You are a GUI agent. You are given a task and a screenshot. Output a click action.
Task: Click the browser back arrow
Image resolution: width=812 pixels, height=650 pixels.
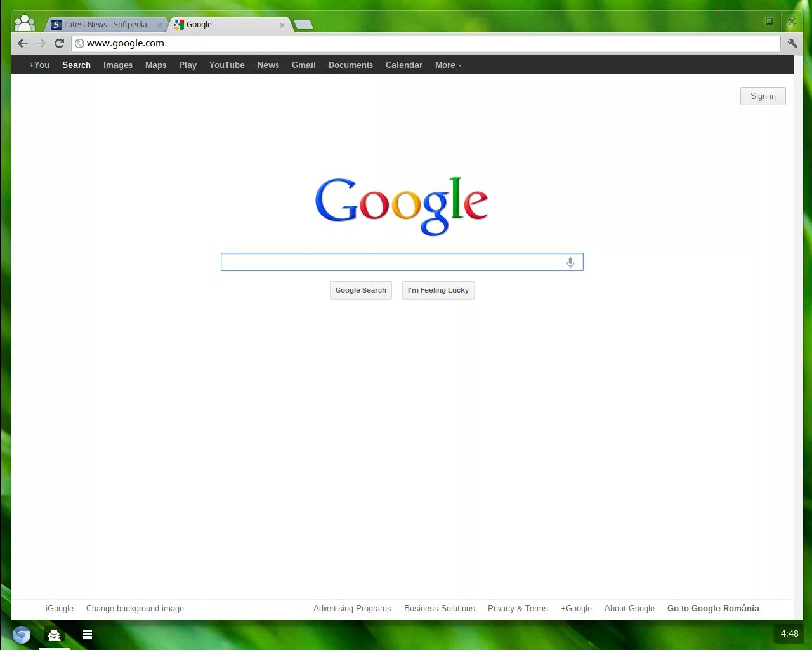coord(22,43)
